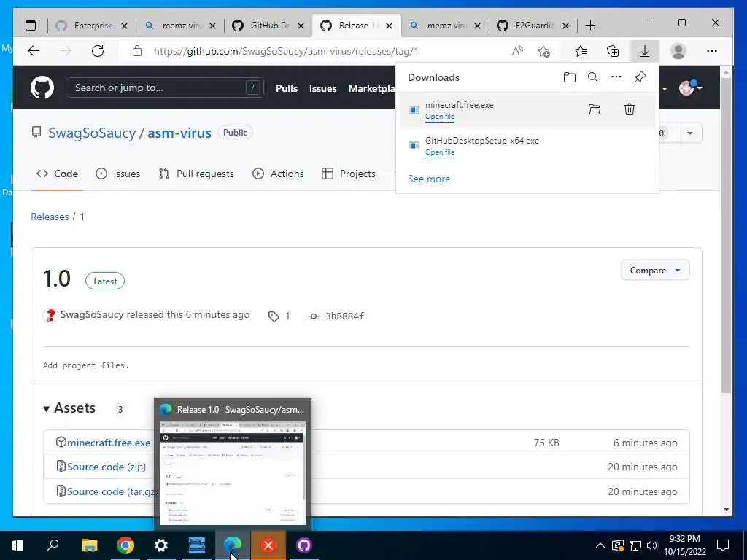Open the Actions repository tab
The height and width of the screenshot is (560, 747).
pos(278,174)
